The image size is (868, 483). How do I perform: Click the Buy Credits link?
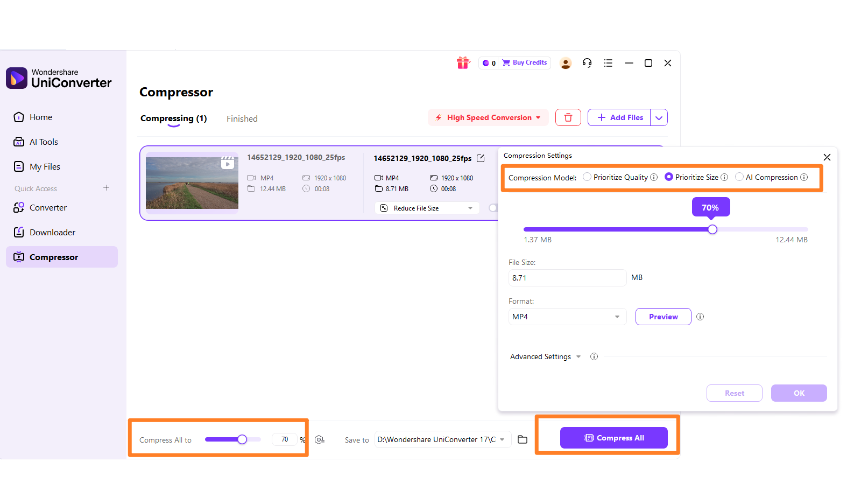525,63
